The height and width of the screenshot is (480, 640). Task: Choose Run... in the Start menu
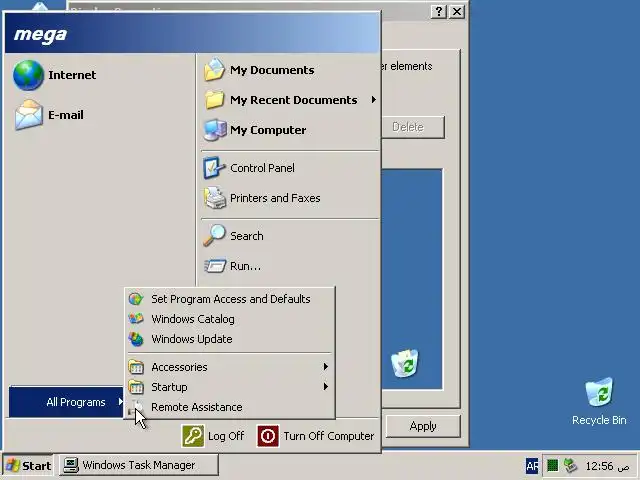click(290, 266)
